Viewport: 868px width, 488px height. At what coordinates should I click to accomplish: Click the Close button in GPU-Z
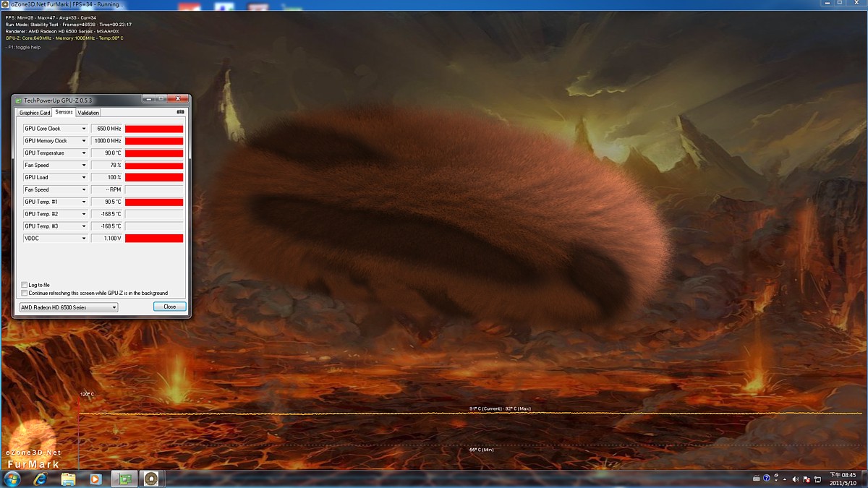coord(169,307)
